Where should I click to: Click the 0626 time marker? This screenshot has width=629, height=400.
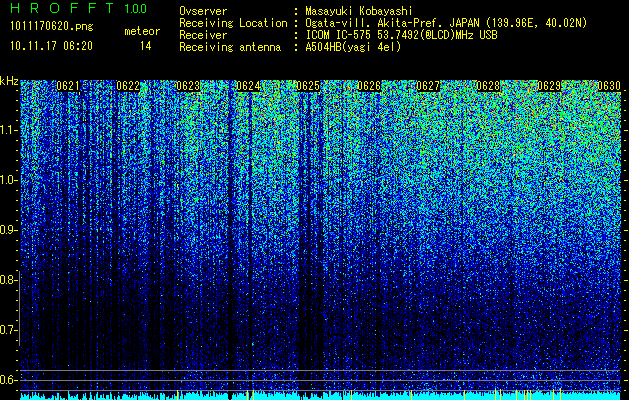click(369, 86)
